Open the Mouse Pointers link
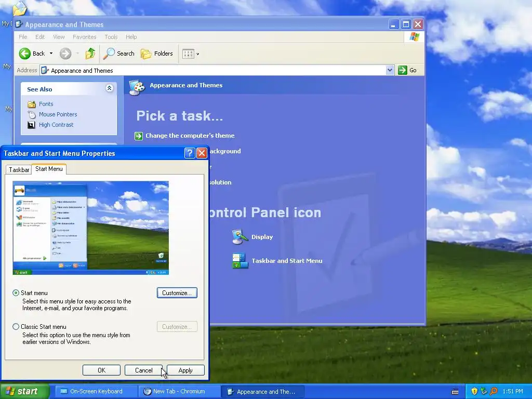The image size is (532, 399). pos(58,114)
